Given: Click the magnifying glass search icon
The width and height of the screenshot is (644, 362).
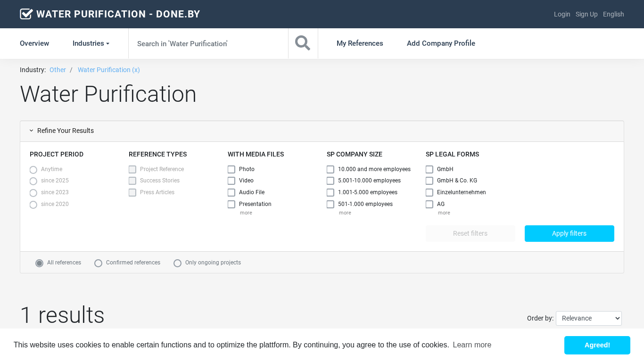Looking at the screenshot, I should click(x=303, y=43).
